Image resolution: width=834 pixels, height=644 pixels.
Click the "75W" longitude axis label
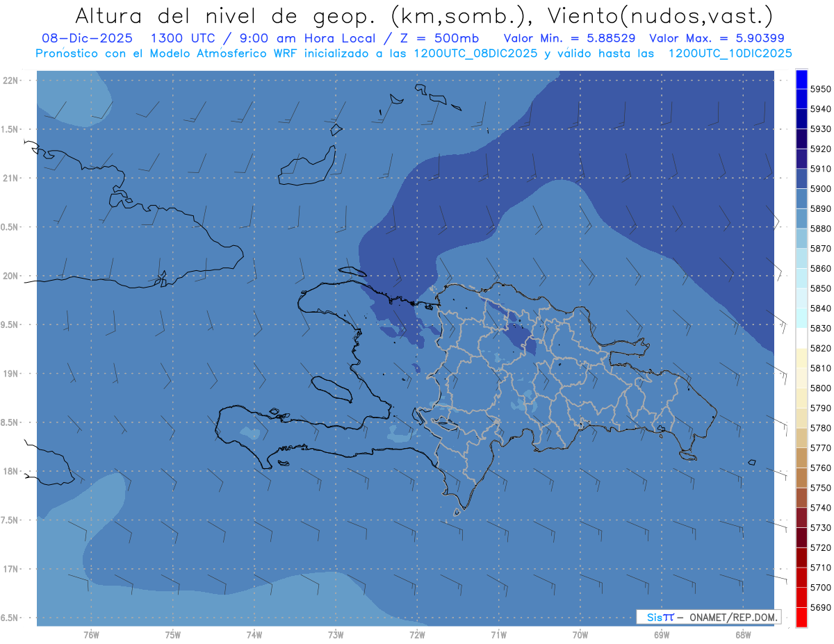[x=173, y=635]
